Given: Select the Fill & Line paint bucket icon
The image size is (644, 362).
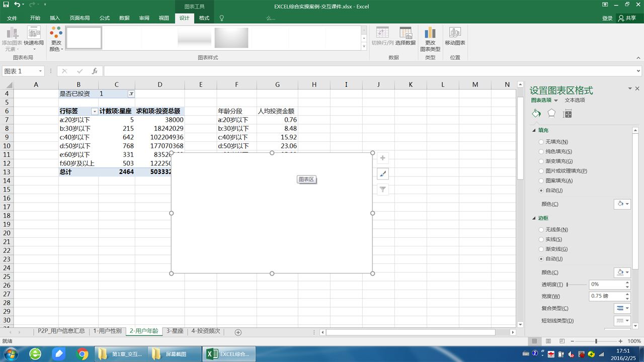Looking at the screenshot, I should [x=536, y=114].
